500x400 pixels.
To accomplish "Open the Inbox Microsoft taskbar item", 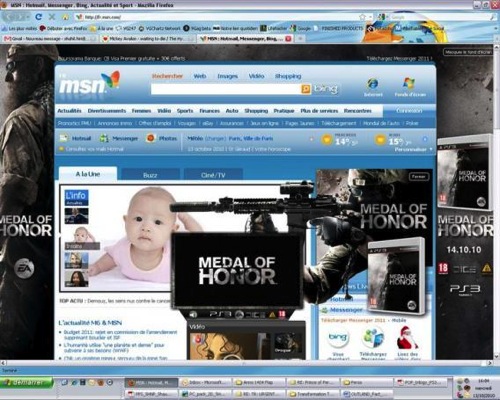I will click(x=205, y=382).
